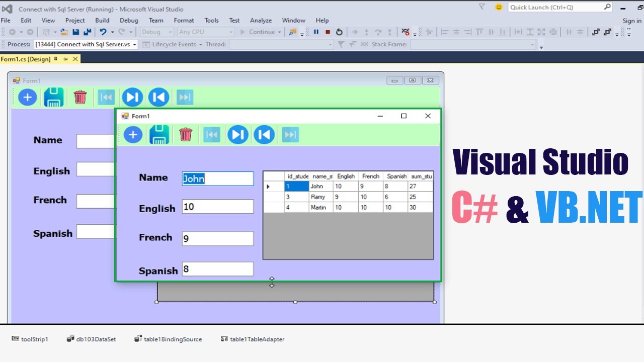644x362 pixels.
Task: Open the Format menu
Action: pyautogui.click(x=184, y=20)
